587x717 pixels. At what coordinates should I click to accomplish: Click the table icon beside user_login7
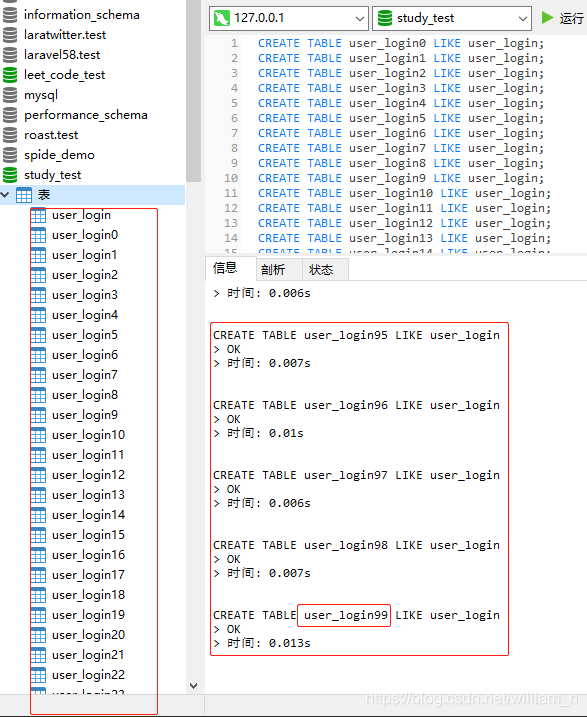tap(38, 375)
